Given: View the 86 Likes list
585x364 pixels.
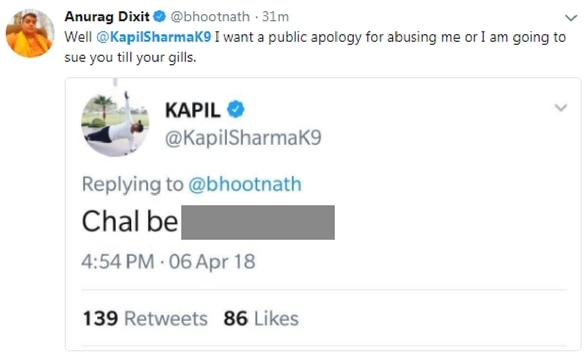Looking at the screenshot, I should point(261,318).
